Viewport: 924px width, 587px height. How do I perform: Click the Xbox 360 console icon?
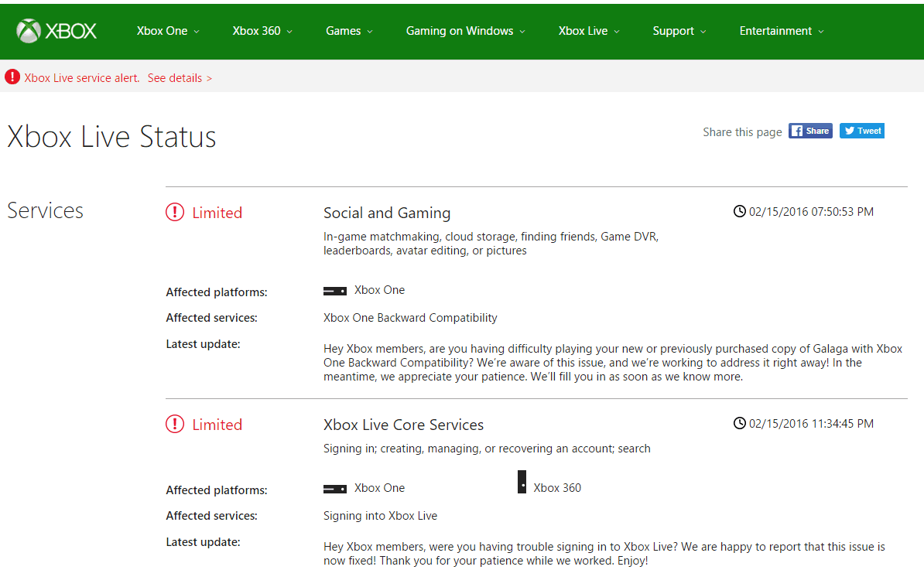coord(522,482)
